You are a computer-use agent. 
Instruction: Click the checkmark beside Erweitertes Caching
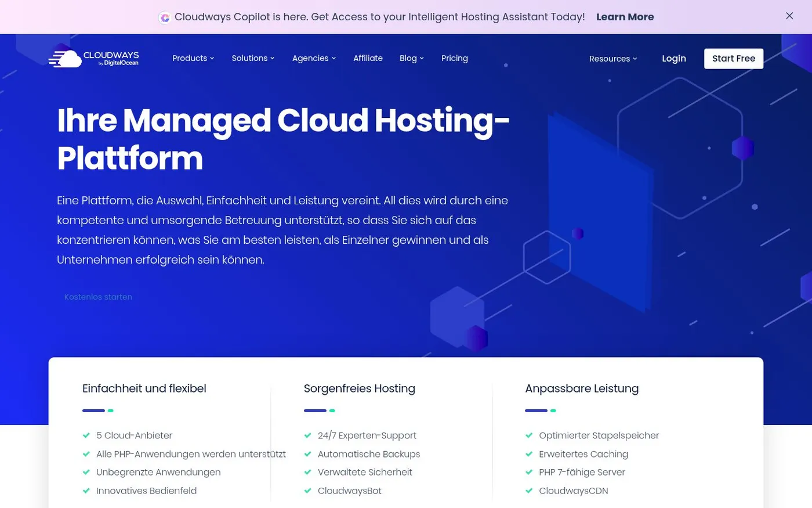[529, 454]
